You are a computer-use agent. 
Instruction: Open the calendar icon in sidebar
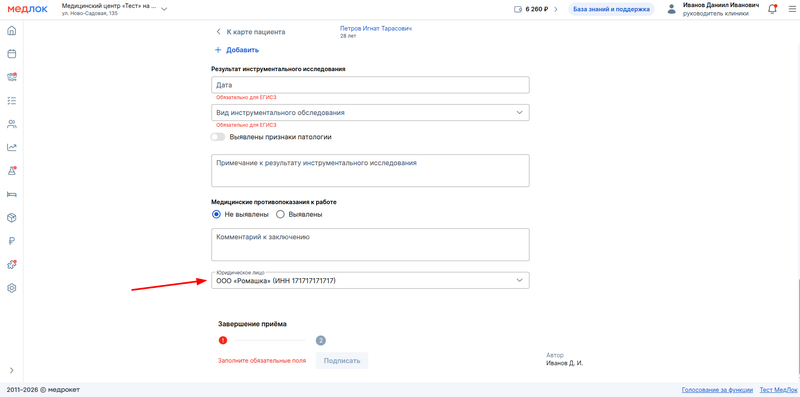[12, 54]
